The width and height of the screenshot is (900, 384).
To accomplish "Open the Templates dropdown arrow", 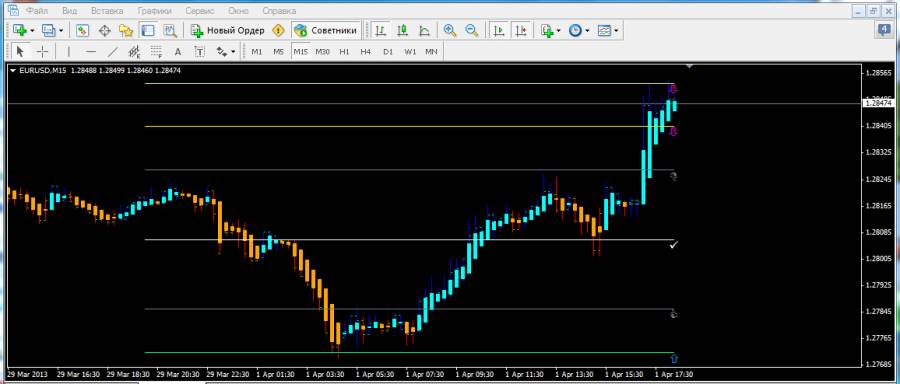I will tap(616, 31).
